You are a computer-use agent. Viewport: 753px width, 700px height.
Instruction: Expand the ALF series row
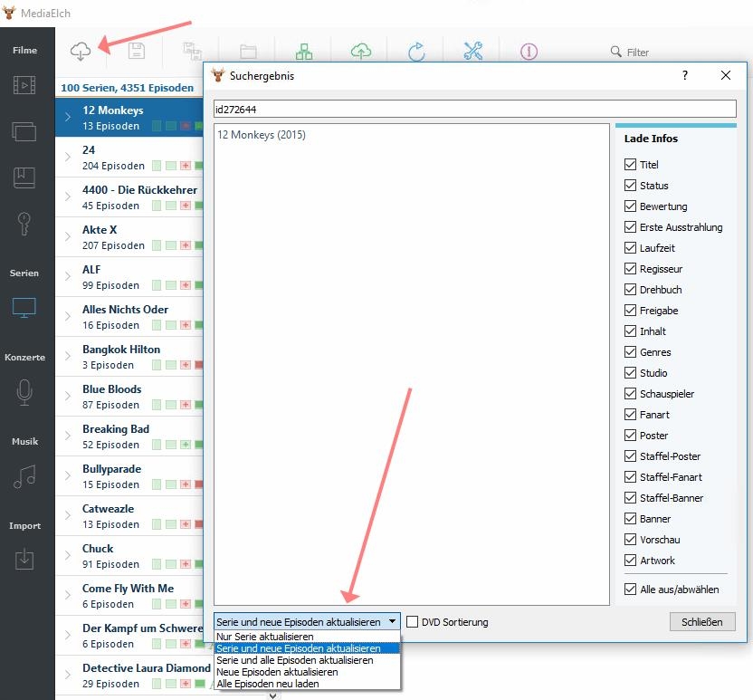click(x=68, y=276)
